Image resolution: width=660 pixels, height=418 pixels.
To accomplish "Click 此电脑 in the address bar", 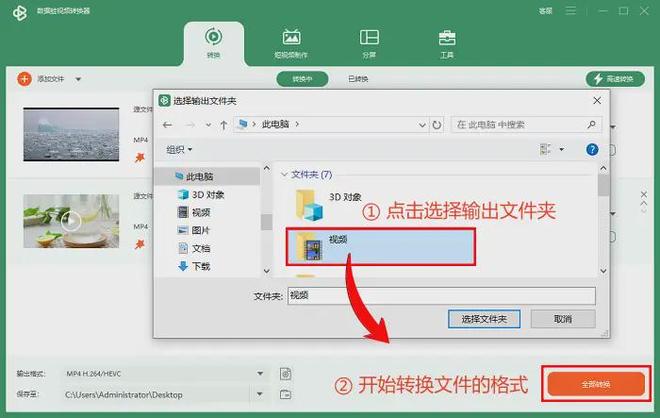I will pos(275,124).
